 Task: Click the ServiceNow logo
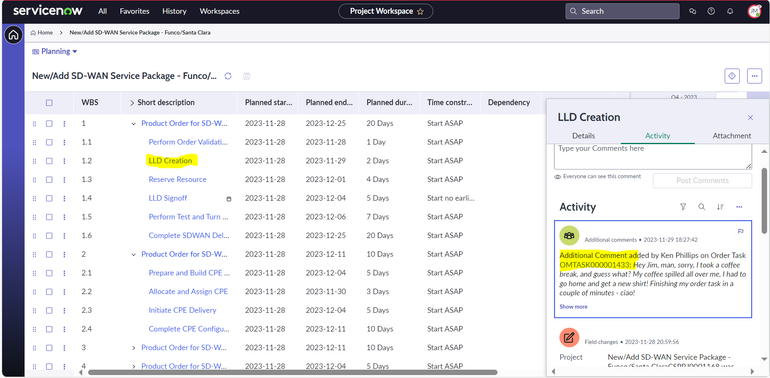[48, 11]
